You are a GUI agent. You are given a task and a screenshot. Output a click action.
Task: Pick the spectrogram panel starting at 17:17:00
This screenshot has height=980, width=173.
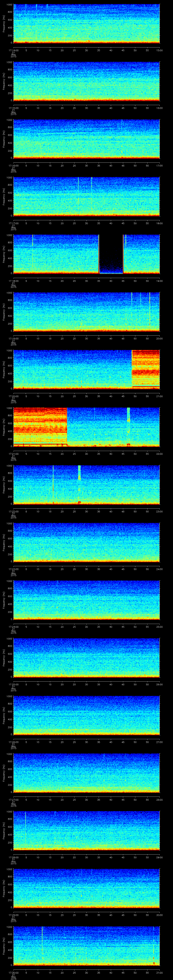coord(86,197)
